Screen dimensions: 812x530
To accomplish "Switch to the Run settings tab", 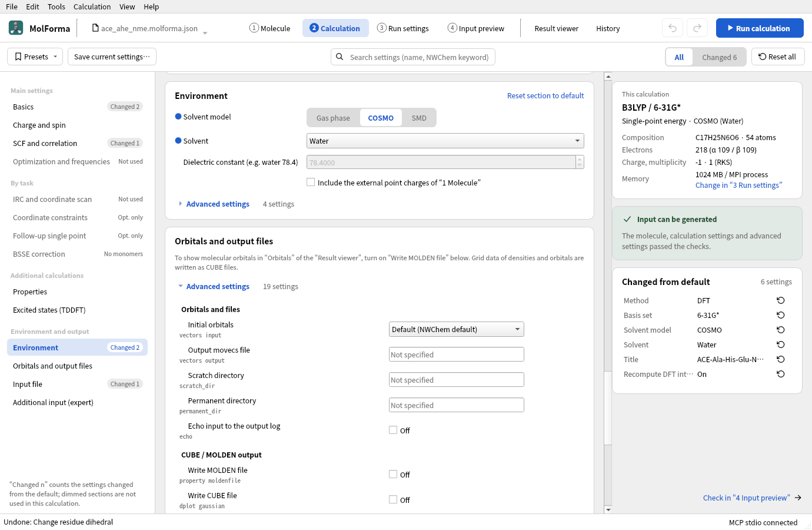I will click(403, 28).
